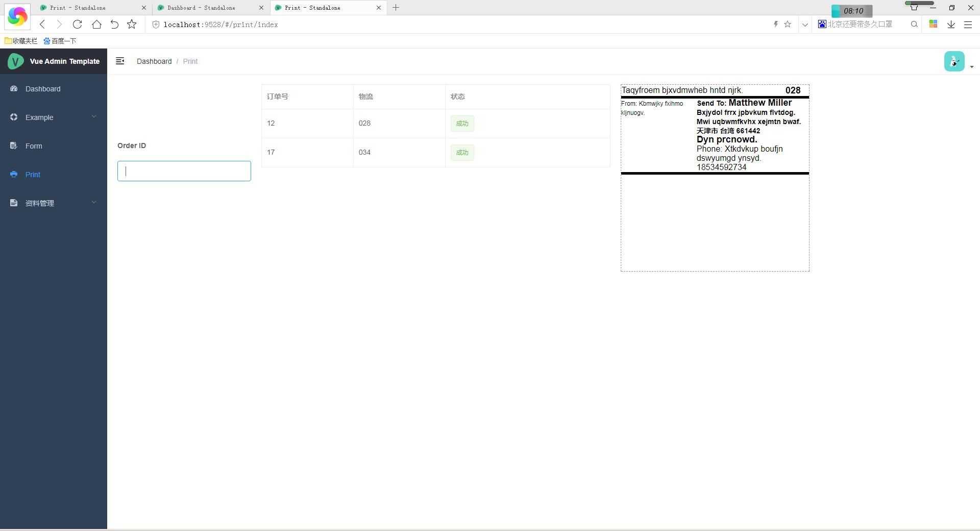
Task: Click the 百度一下 bookmark link
Action: click(60, 41)
